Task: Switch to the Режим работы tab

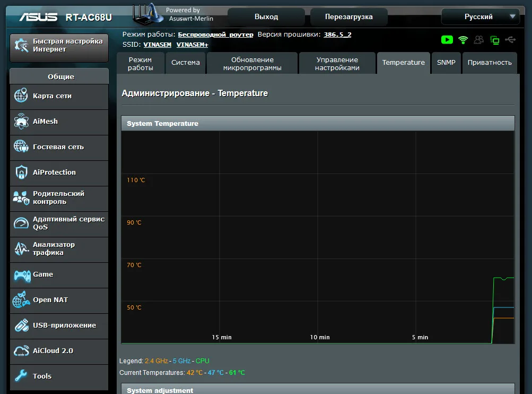Action: pos(140,63)
